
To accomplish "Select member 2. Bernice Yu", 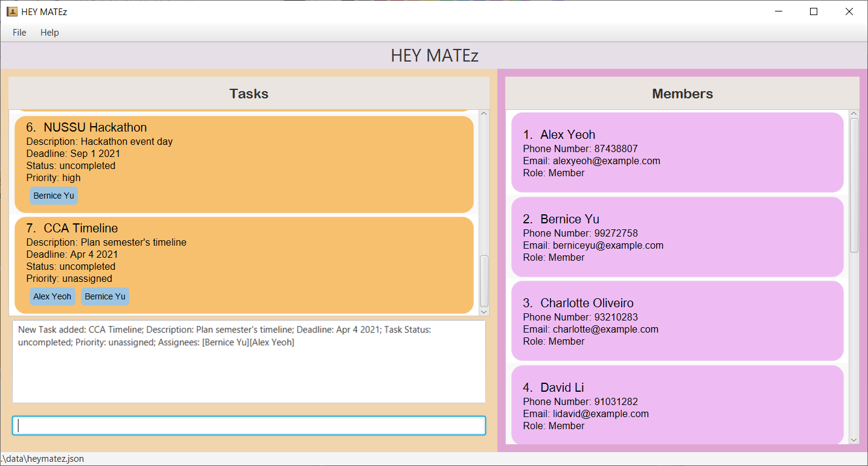I will pyautogui.click(x=677, y=237).
